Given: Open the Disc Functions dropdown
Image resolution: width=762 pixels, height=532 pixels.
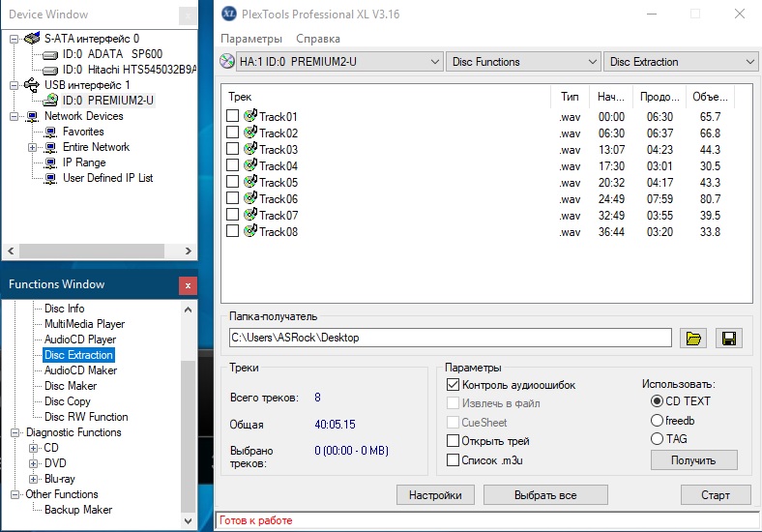Looking at the screenshot, I should (522, 62).
